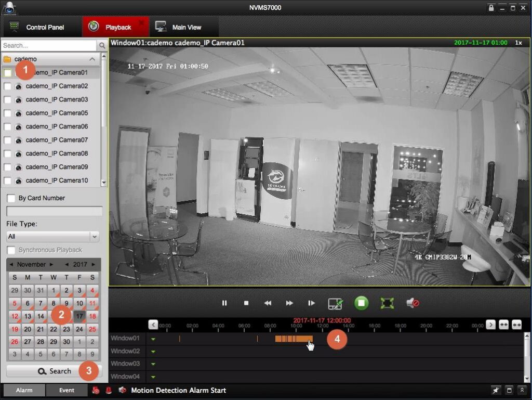The height and width of the screenshot is (400, 532).
Task: Toggle full screen with green corners icon
Action: [x=387, y=303]
